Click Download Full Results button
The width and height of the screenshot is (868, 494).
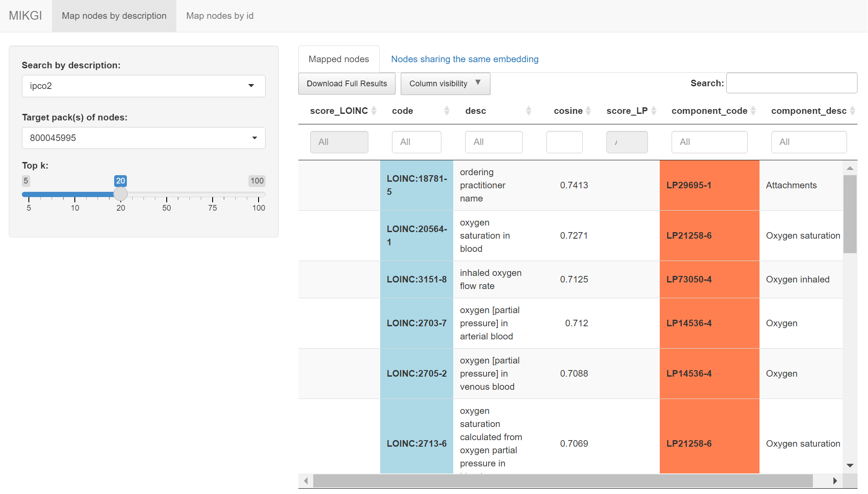point(346,84)
